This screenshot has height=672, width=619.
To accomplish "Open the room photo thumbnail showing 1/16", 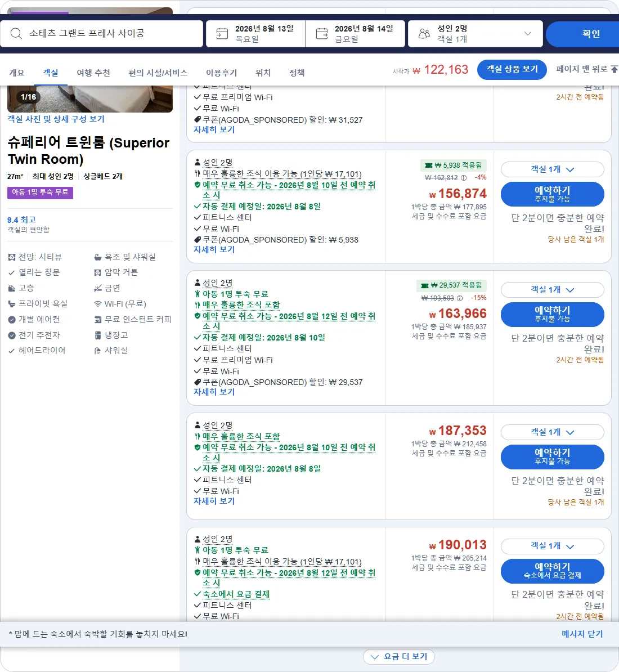I will (90, 98).
